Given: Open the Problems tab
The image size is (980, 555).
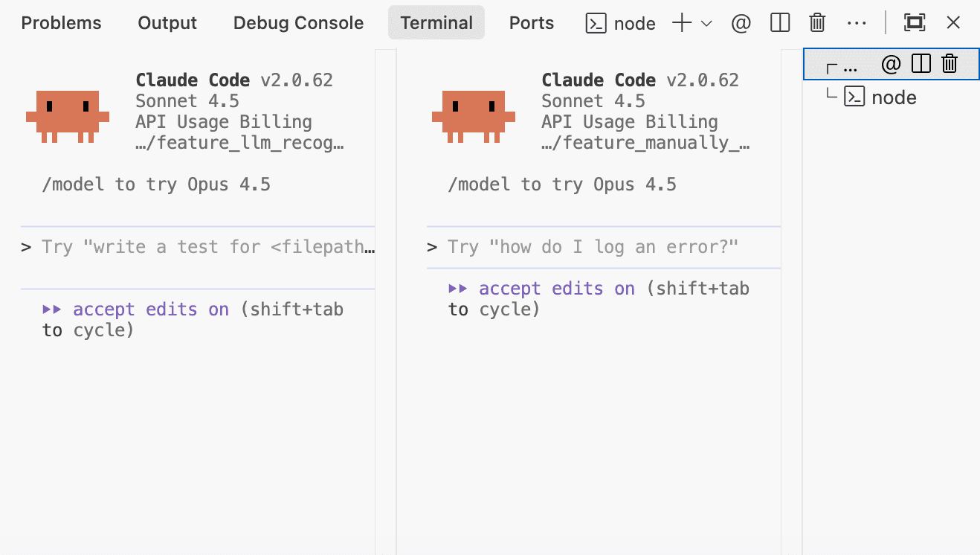Looking at the screenshot, I should point(61,23).
